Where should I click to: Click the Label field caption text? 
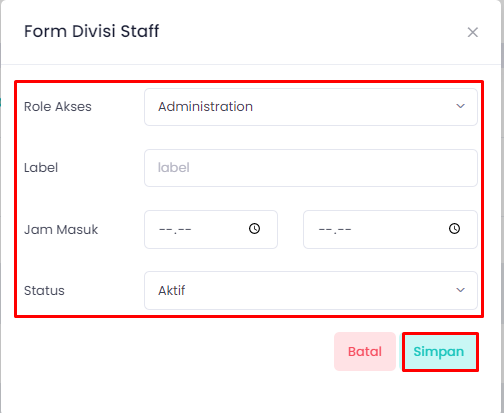pyautogui.click(x=41, y=168)
